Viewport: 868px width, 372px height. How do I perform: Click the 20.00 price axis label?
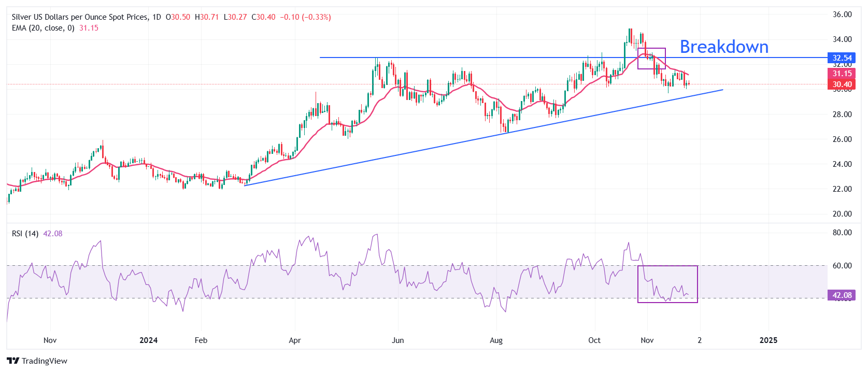pyautogui.click(x=842, y=214)
